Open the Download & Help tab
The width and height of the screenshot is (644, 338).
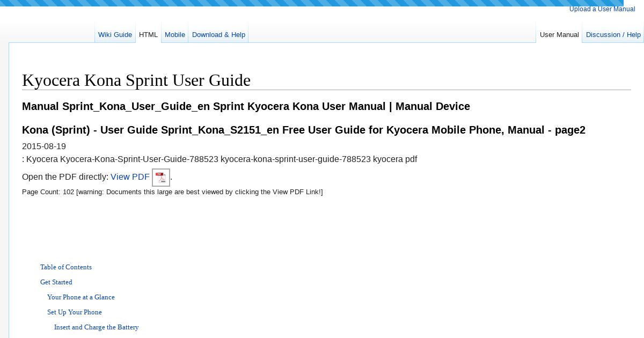click(218, 35)
